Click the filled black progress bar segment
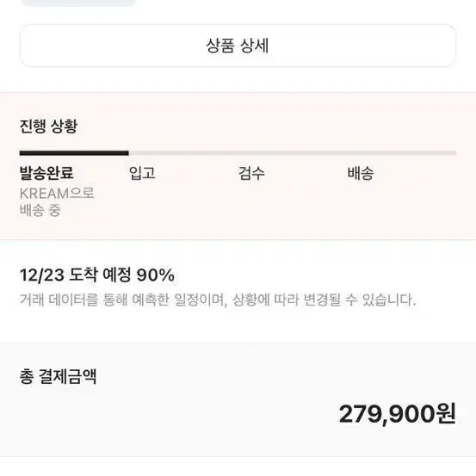The image size is (476, 476). [x=74, y=153]
